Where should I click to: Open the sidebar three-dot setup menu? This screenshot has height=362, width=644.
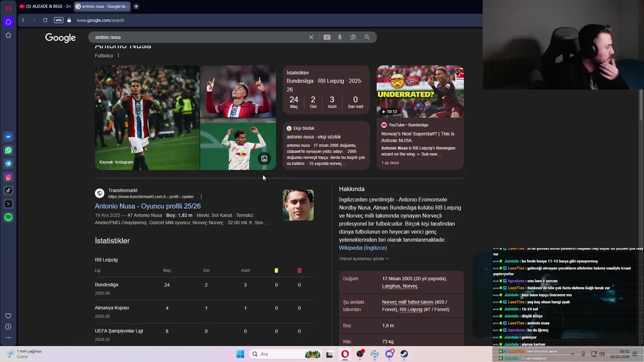pos(8,337)
